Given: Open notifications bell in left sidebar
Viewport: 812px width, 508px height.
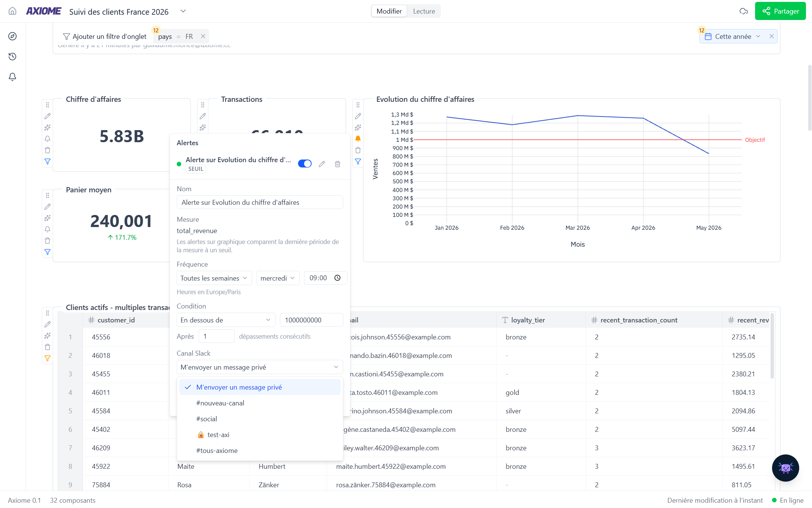Looking at the screenshot, I should 12,77.
